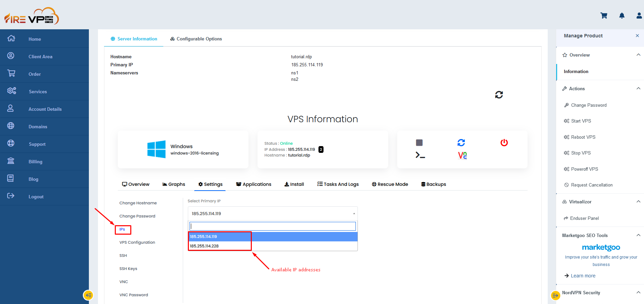This screenshot has height=304, width=644.
Task: Select IP 185.255.114.228 from the list
Action: [x=273, y=246]
